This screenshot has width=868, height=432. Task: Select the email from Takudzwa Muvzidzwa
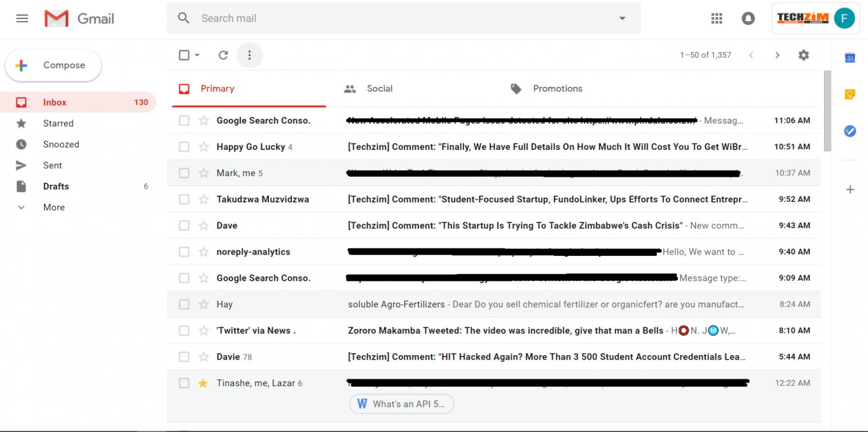[183, 199]
